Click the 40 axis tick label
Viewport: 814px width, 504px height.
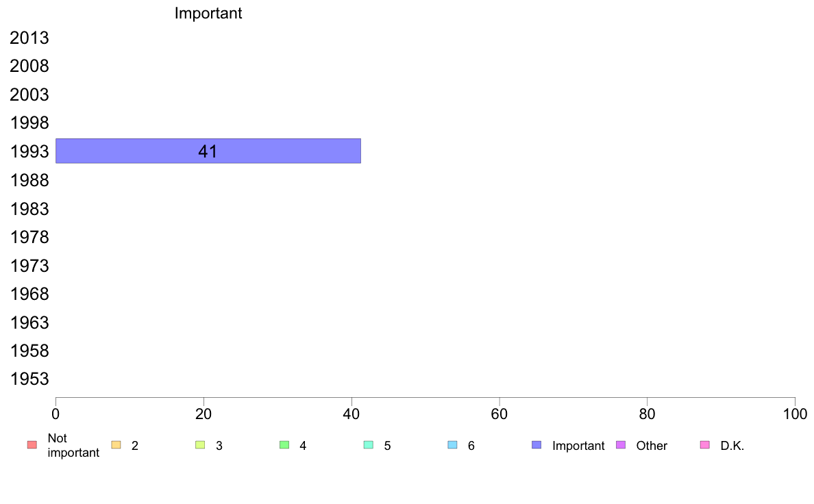coord(351,414)
